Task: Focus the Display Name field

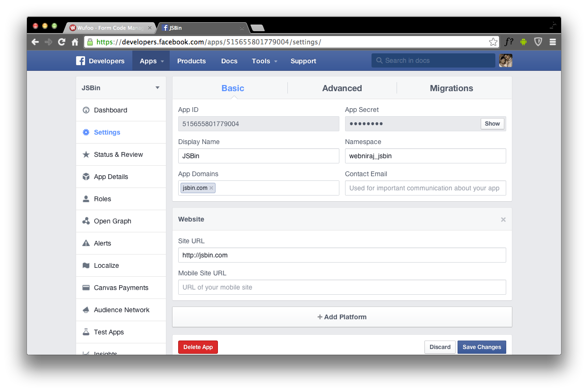Action: click(259, 156)
